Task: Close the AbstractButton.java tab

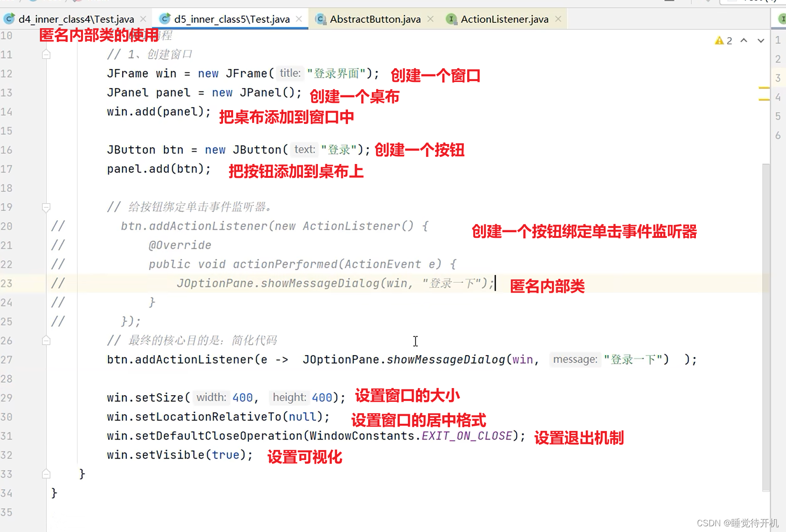Action: coord(430,19)
